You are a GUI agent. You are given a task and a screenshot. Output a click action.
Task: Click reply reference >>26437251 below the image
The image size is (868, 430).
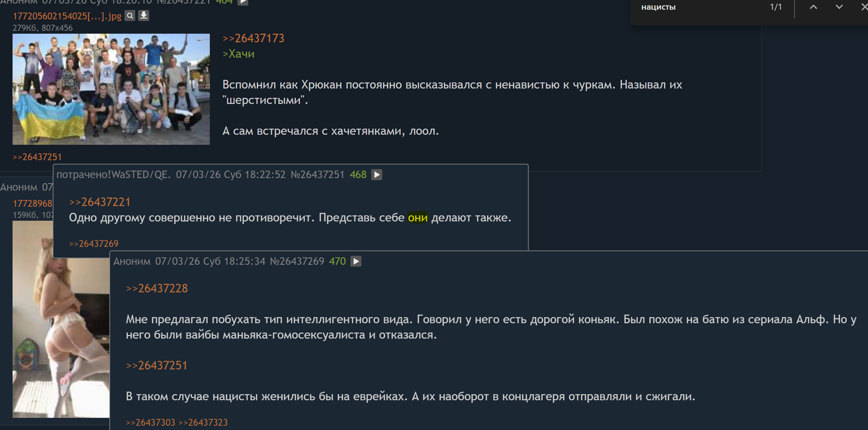point(37,157)
